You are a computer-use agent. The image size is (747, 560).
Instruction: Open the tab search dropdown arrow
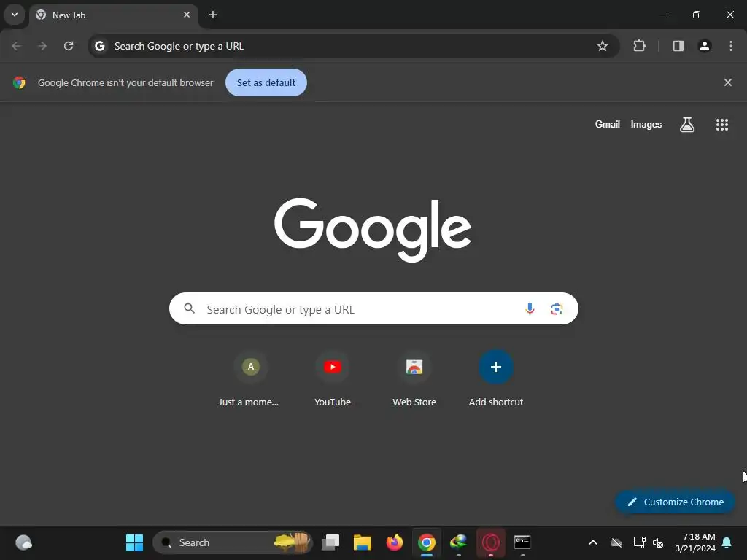(15, 15)
